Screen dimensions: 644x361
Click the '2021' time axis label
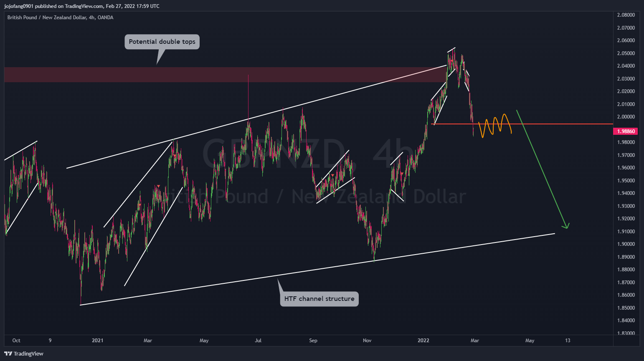click(x=97, y=341)
